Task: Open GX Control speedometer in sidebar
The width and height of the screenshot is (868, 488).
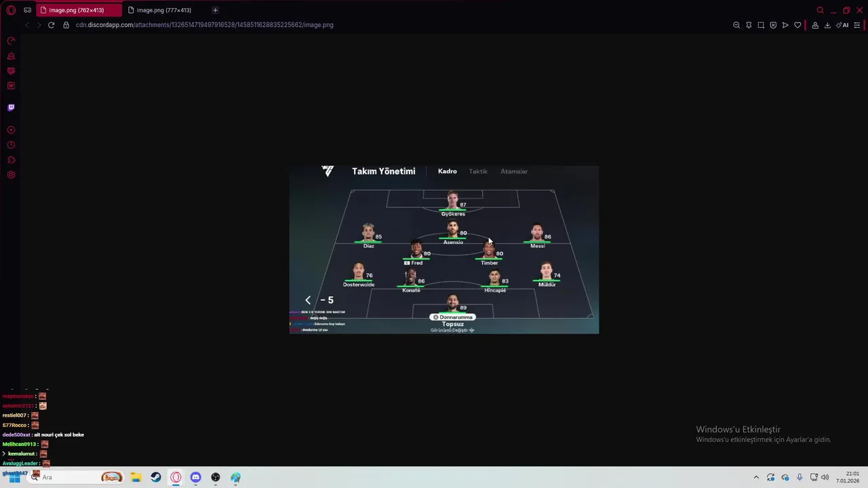Action: 11,41
